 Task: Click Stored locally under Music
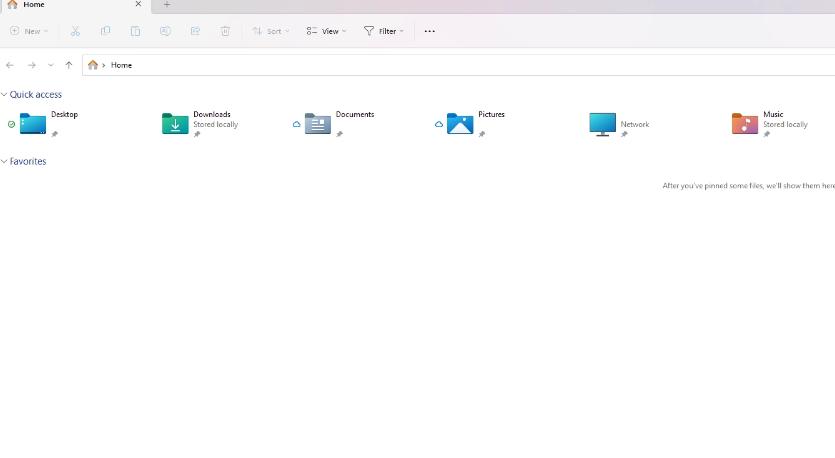click(x=785, y=125)
